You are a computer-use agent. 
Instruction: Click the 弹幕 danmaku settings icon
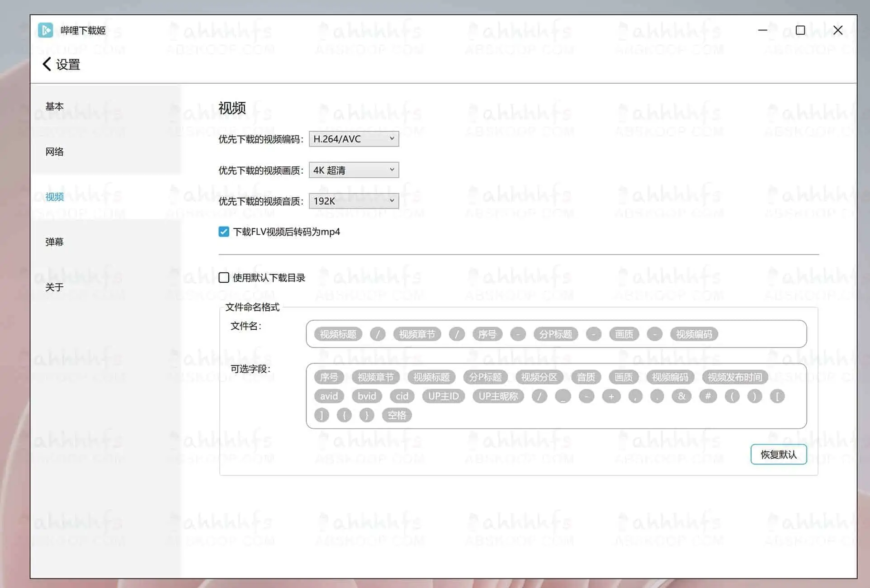(x=55, y=242)
